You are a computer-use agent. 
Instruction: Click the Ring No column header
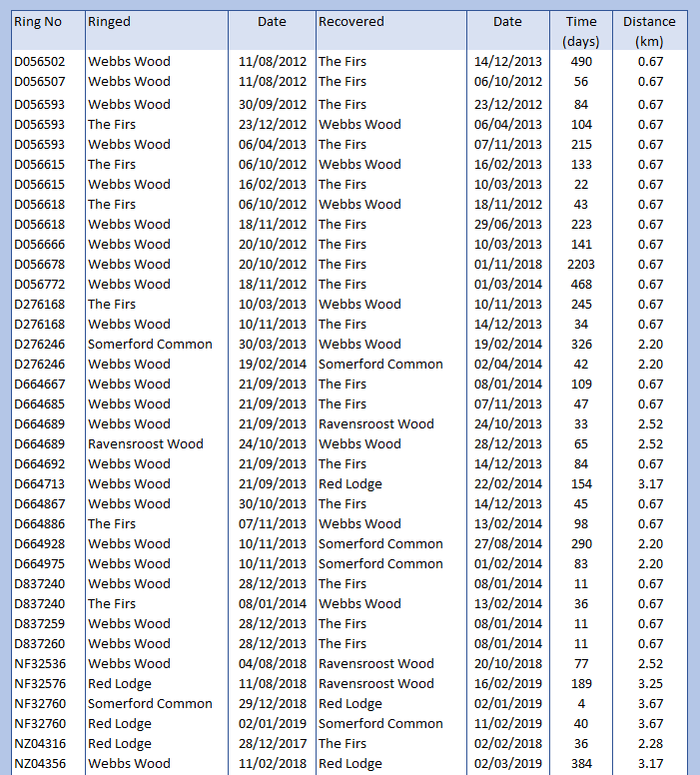pos(38,22)
